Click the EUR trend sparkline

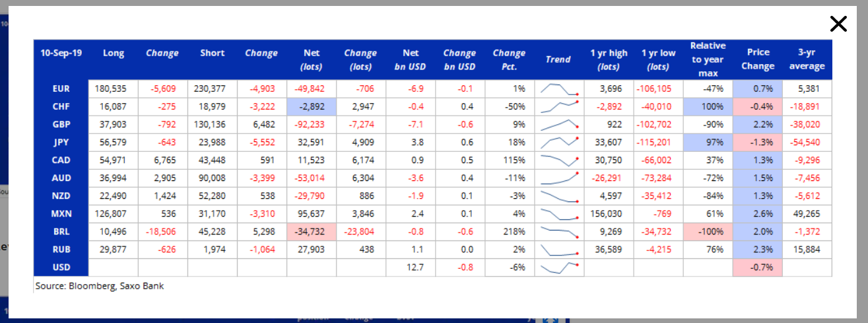tap(558, 89)
